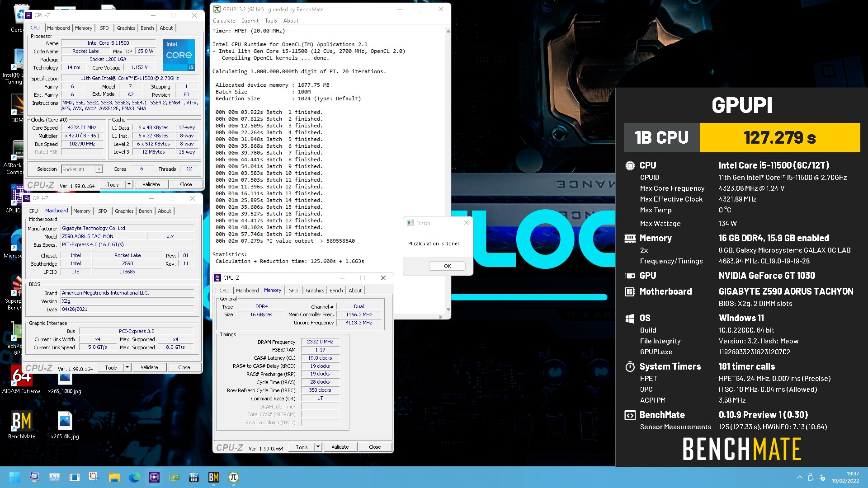868x488 pixels.
Task: Click the GPUPI window title icon
Action: [217, 9]
